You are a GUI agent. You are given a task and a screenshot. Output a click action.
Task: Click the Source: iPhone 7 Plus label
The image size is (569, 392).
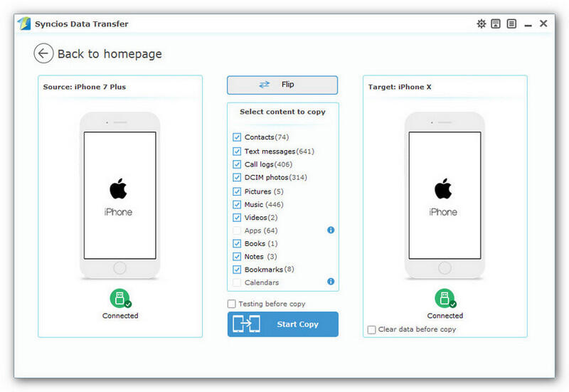[x=85, y=87]
